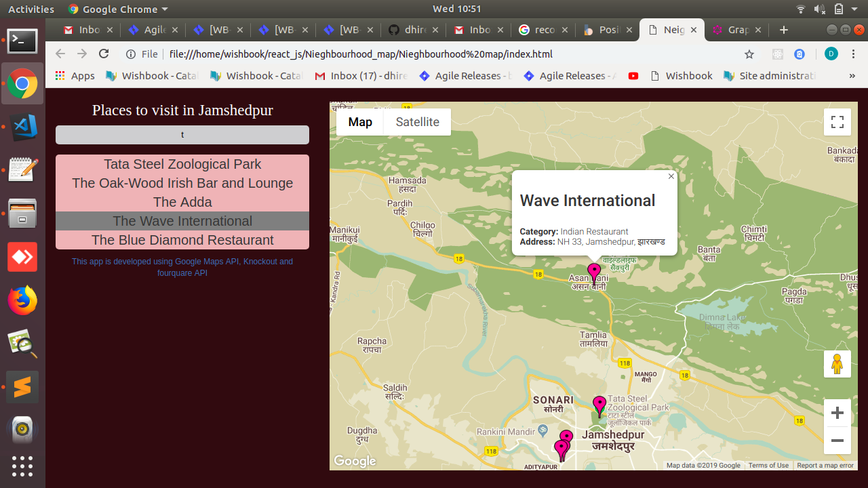
Task: Open the Site administration bookmark
Action: pyautogui.click(x=770, y=76)
